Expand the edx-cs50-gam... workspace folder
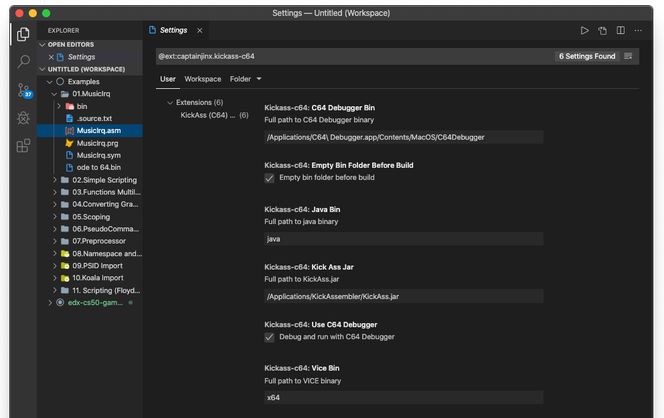The width and height of the screenshot is (664, 418). point(50,302)
